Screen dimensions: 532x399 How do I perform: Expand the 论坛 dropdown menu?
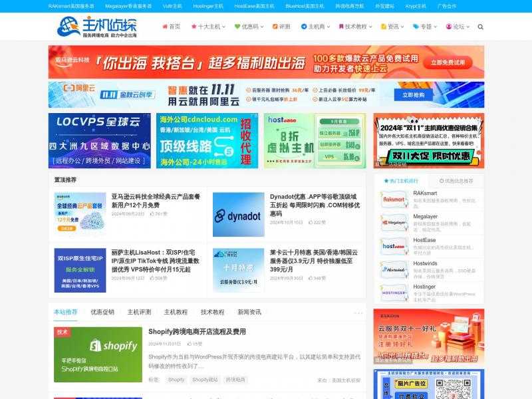pos(458,27)
